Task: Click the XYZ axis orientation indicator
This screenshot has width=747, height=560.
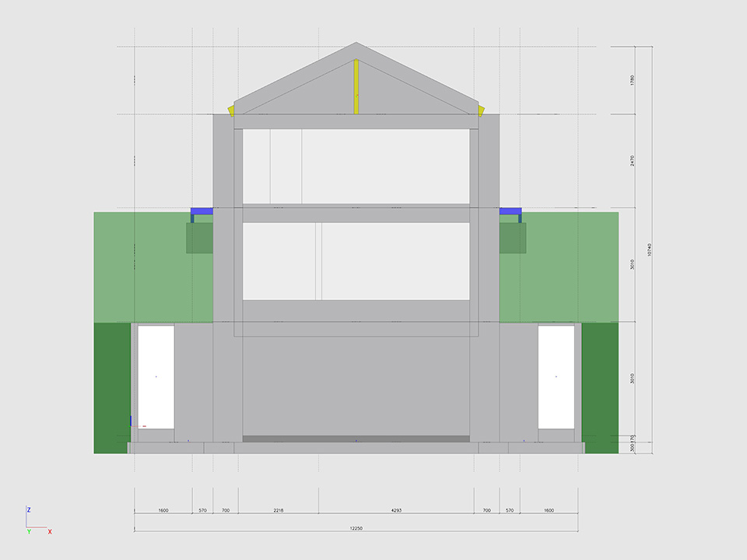Action: click(36, 521)
